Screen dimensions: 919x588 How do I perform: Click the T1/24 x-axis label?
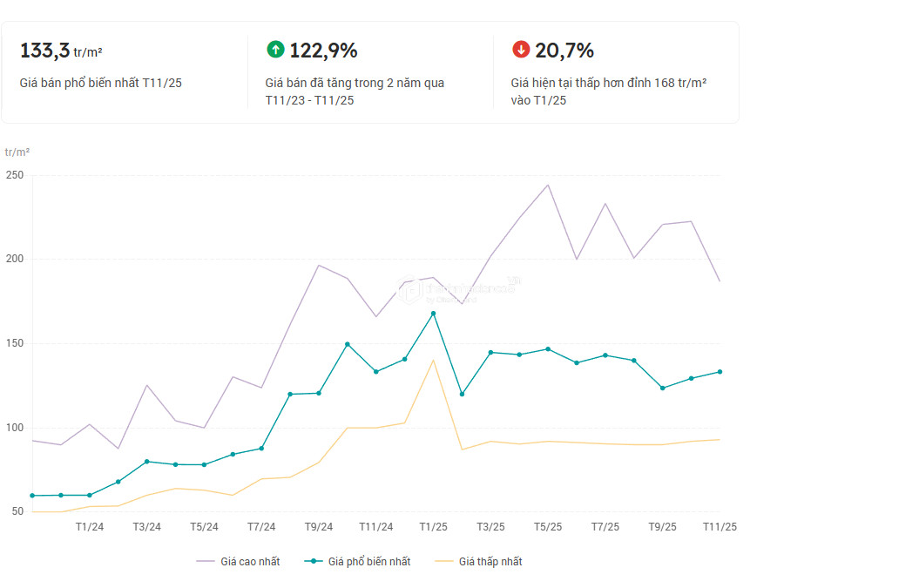click(x=89, y=527)
